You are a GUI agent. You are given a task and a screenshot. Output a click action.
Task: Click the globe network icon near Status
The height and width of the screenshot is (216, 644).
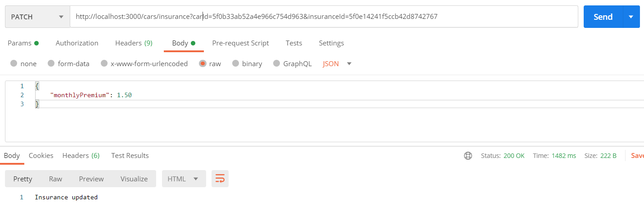click(x=468, y=156)
